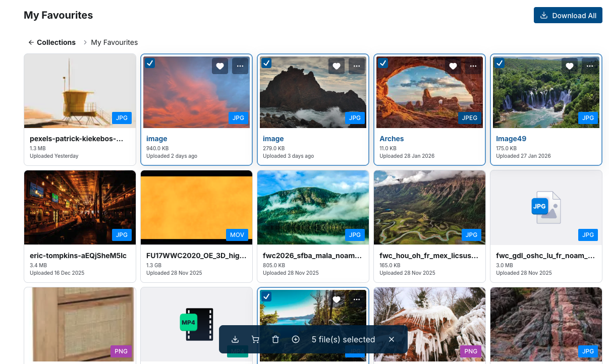Open pexels-patrick-kiekebos file name
The image size is (609, 364).
tap(76, 139)
